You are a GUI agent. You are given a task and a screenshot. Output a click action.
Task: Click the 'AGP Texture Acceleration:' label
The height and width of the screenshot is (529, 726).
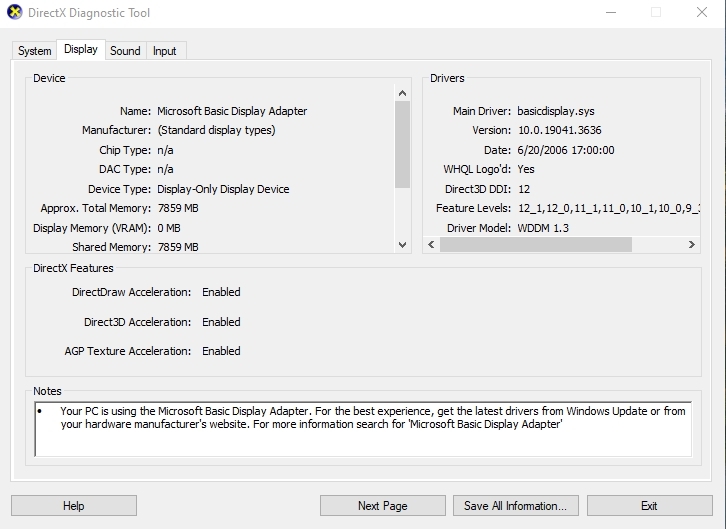pyautogui.click(x=128, y=351)
